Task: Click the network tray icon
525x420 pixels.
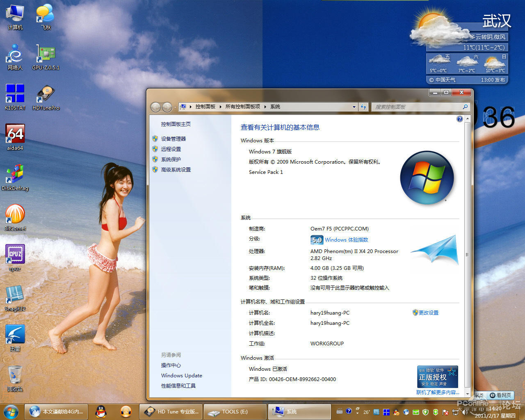Action: (455, 412)
